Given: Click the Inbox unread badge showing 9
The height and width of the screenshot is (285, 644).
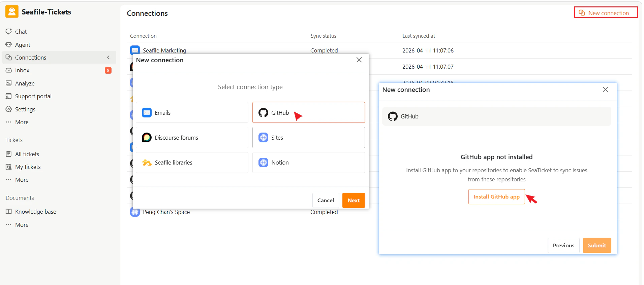Looking at the screenshot, I should tap(108, 70).
